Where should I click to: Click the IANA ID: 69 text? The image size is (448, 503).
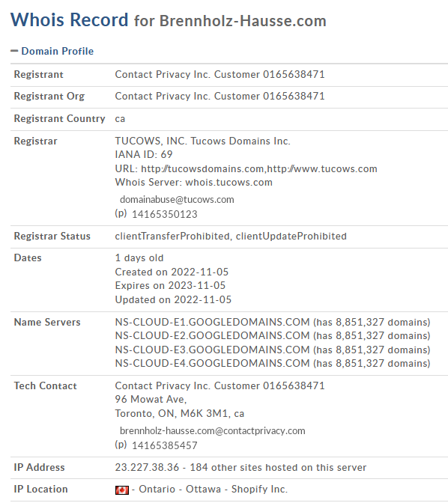144,155
